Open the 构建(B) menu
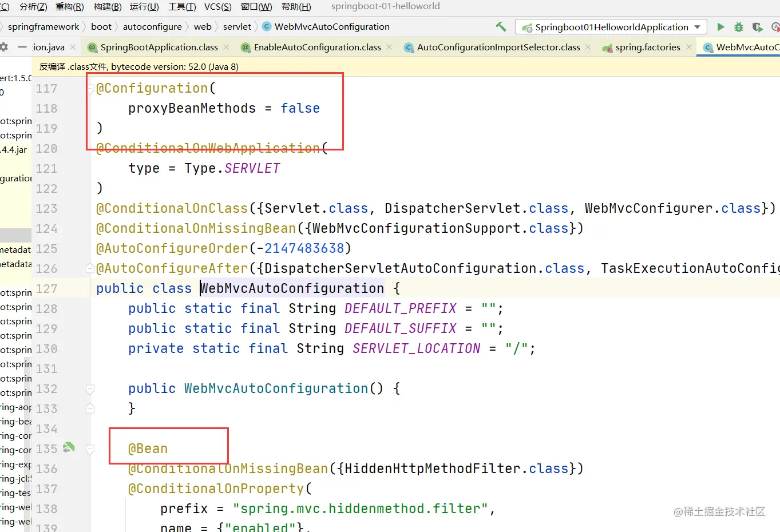This screenshot has height=532, width=780. tap(108, 7)
